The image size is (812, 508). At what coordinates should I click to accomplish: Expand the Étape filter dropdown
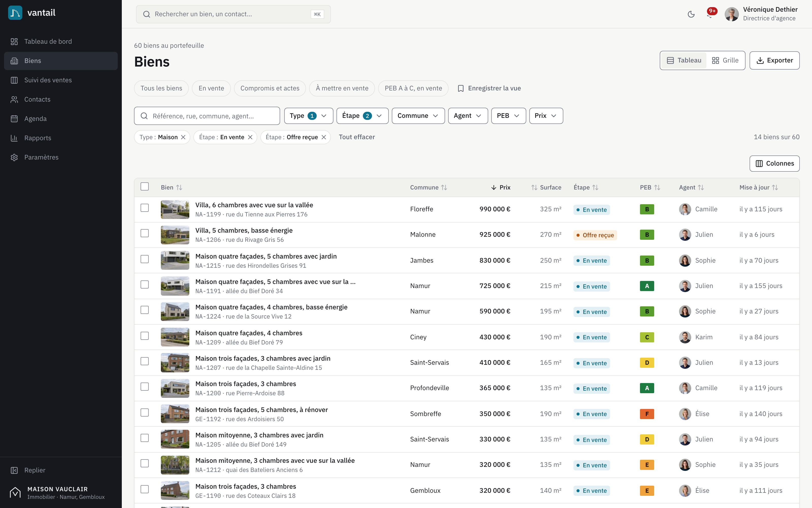pyautogui.click(x=362, y=116)
